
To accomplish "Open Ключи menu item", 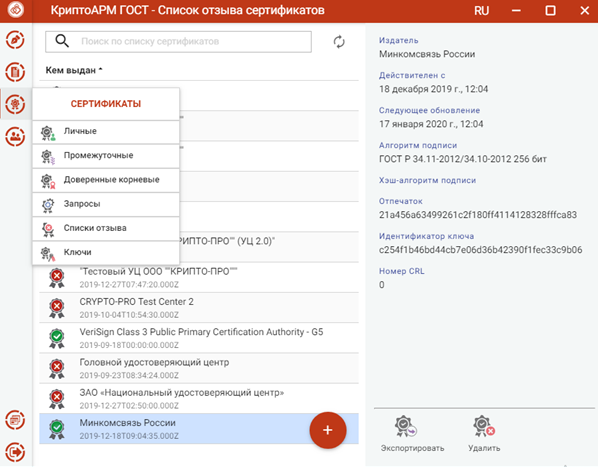I will tap(106, 253).
